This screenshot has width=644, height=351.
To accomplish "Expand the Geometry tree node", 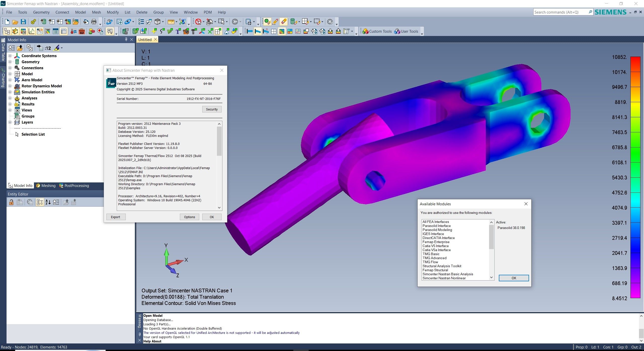I will (x=10, y=62).
